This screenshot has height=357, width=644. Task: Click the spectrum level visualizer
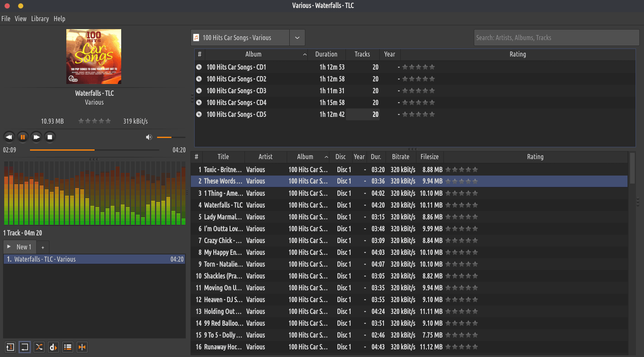(95, 193)
